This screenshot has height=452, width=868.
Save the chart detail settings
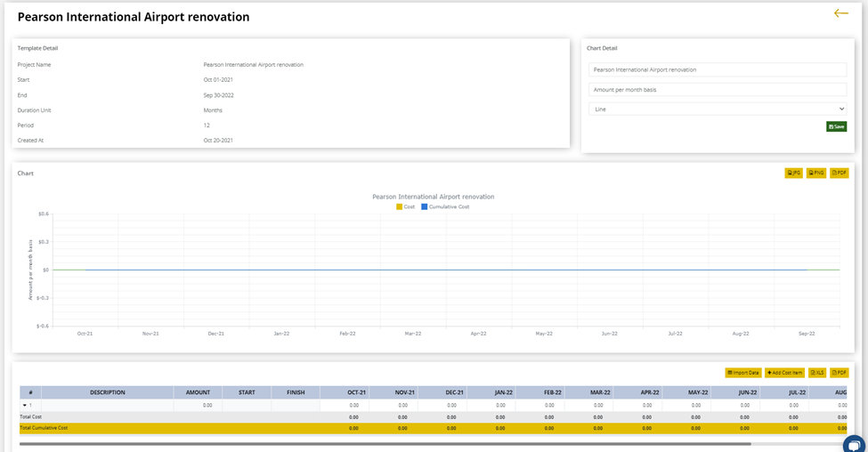837,126
